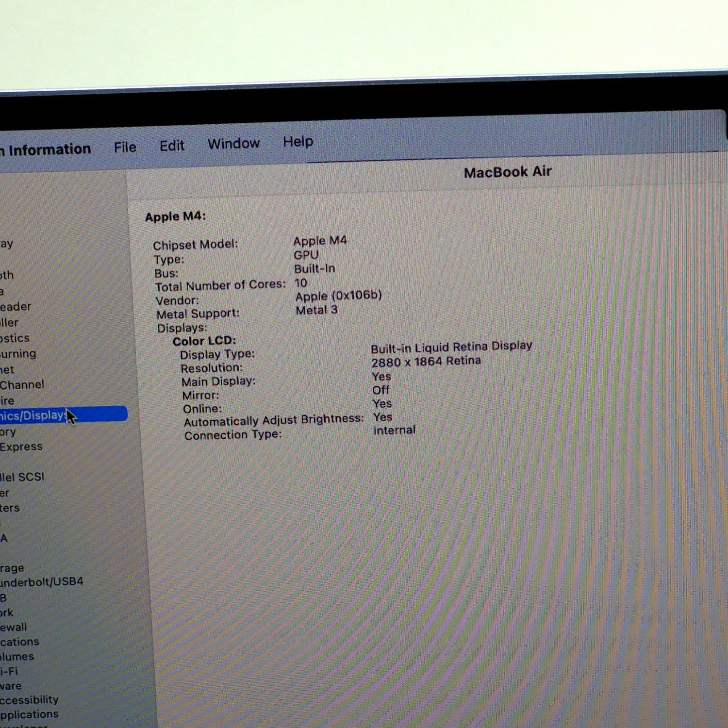The width and height of the screenshot is (728, 728).
Task: Select Card Reader in the sidebar
Action: click(x=16, y=307)
